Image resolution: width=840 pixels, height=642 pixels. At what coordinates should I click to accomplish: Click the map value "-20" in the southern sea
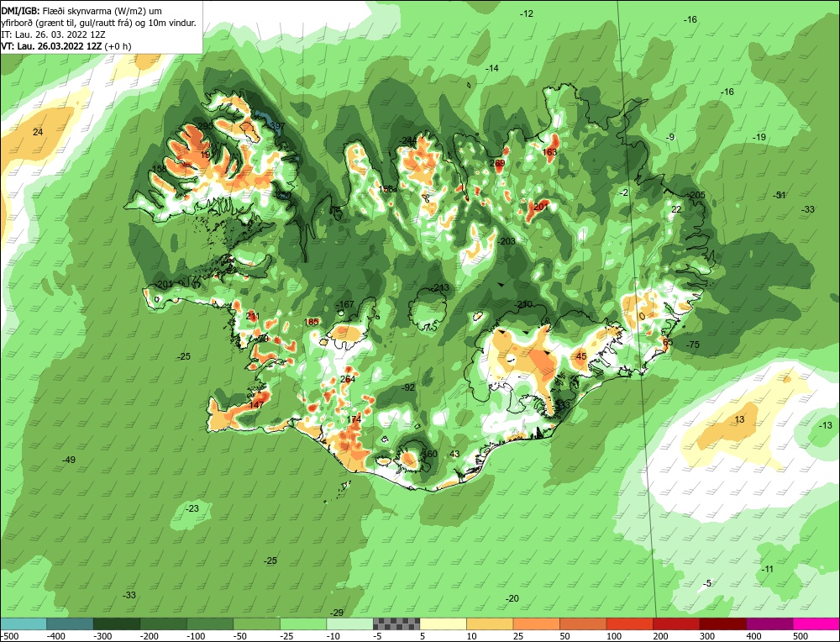pos(512,598)
